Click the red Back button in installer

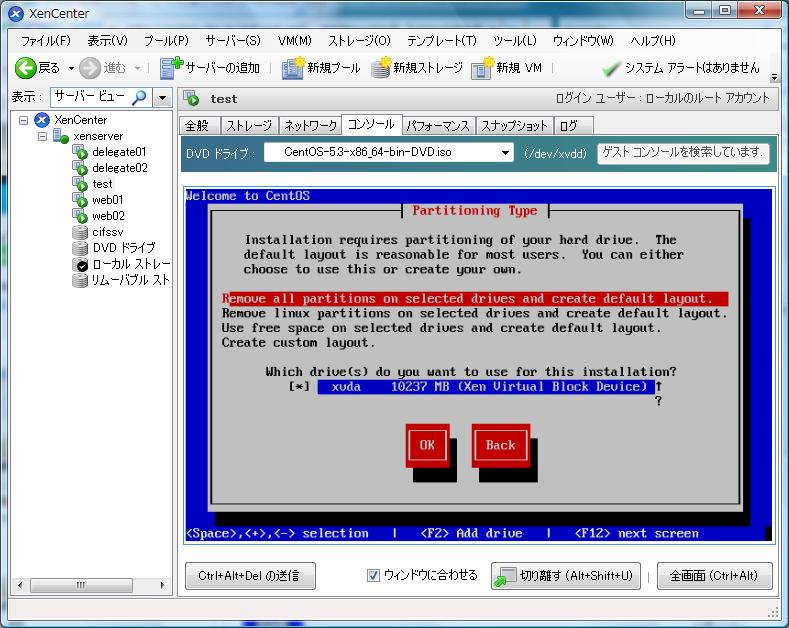501,445
